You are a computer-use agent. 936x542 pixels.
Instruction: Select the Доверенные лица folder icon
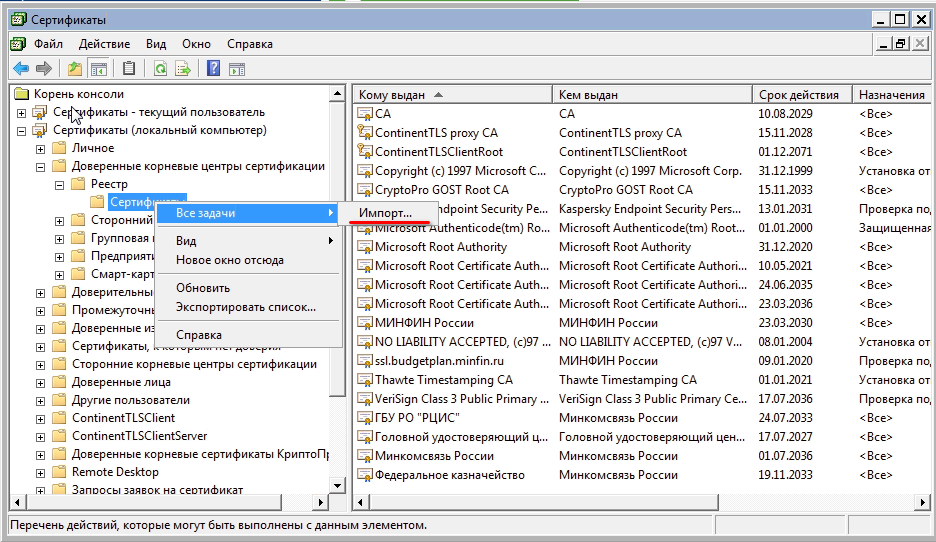pos(59,382)
